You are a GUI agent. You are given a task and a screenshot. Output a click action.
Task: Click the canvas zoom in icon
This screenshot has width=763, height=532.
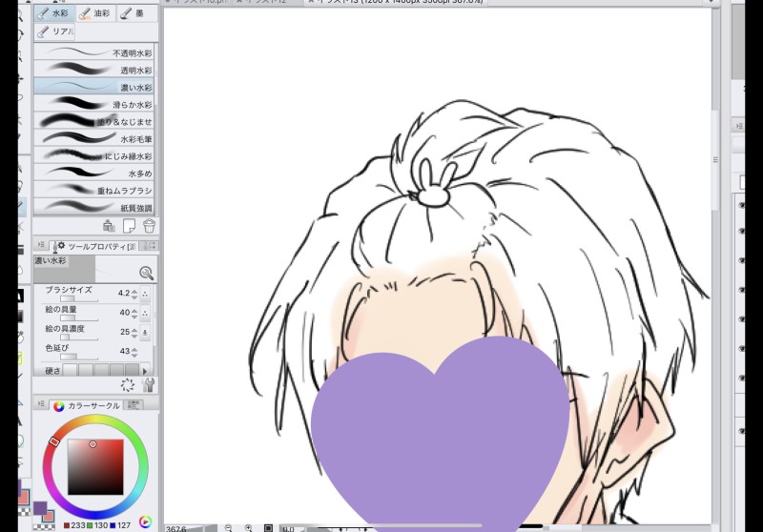248,528
